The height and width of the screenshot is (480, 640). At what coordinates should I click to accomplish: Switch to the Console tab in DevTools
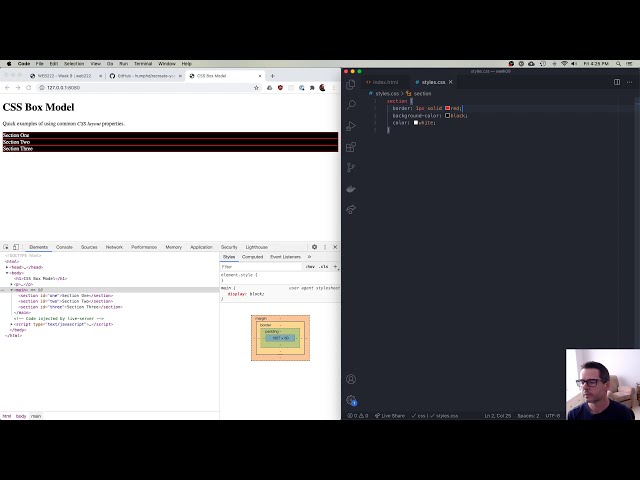tap(64, 247)
